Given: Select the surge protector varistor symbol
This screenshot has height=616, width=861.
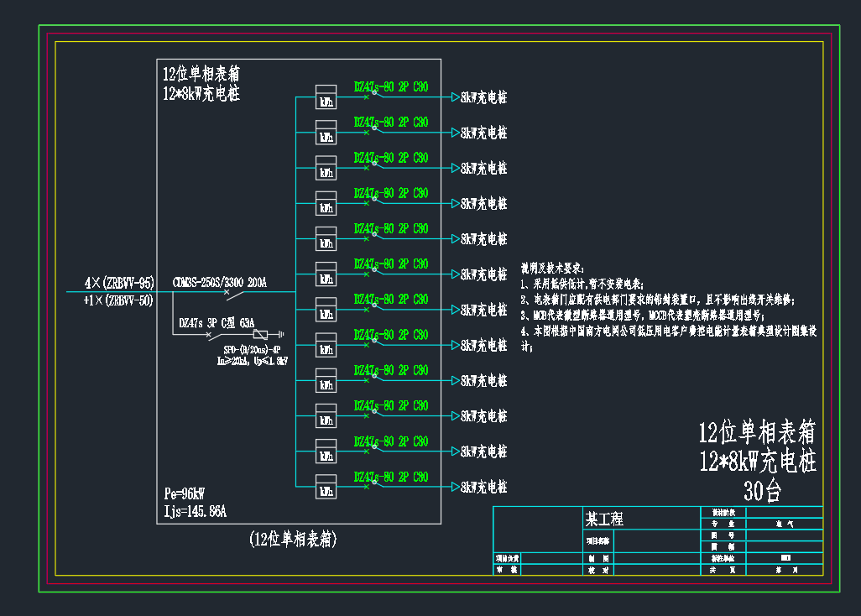Looking at the screenshot, I should coord(260,334).
